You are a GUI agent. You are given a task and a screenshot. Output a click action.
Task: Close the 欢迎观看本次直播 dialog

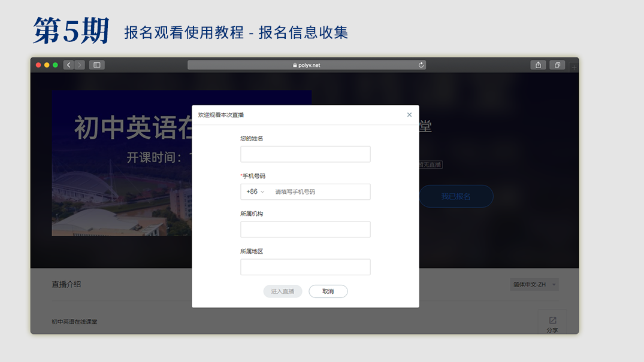pos(409,115)
